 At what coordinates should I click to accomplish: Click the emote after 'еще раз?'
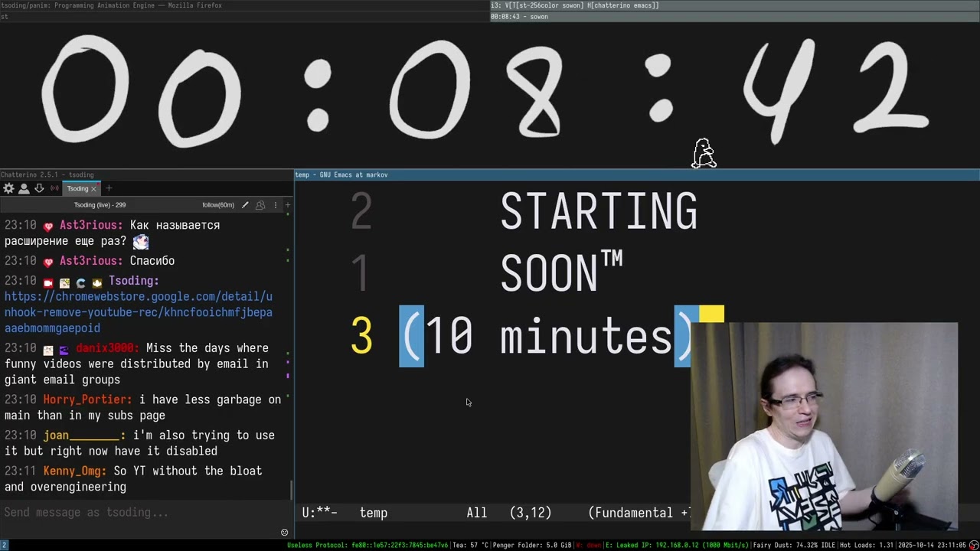point(141,242)
